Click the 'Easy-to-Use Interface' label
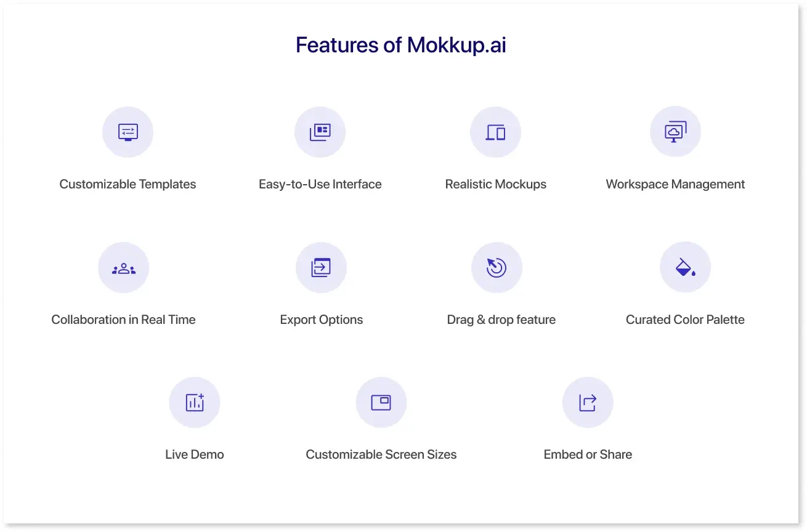This screenshot has height=532, width=807. point(320,184)
